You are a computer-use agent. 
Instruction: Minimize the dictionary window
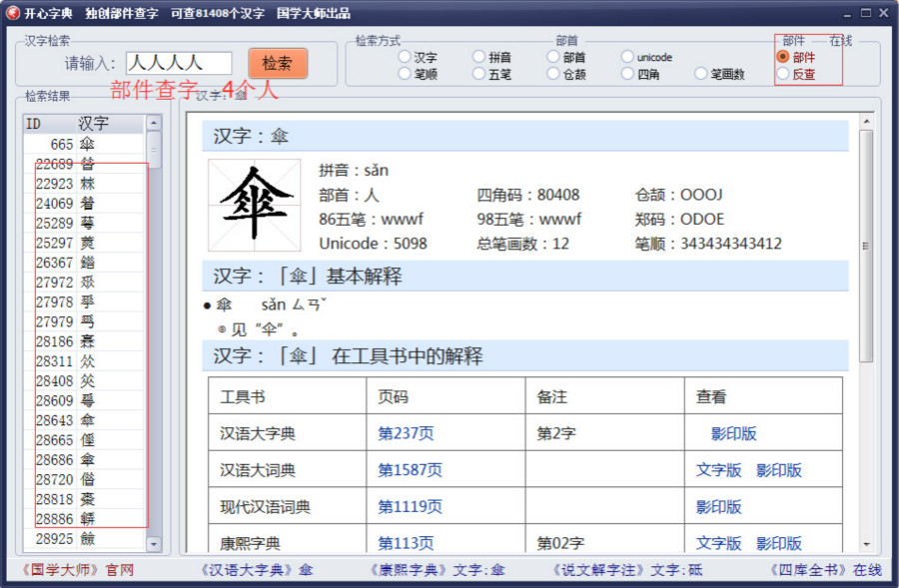click(x=847, y=12)
